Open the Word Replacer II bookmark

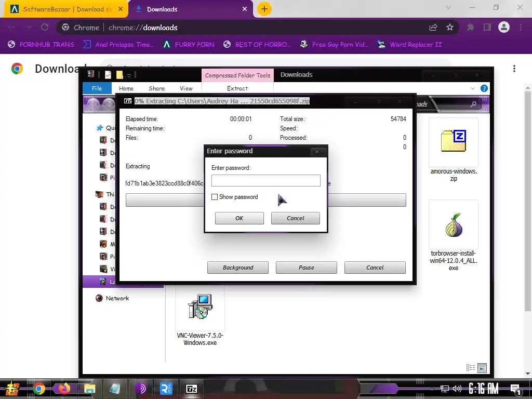tap(410, 45)
